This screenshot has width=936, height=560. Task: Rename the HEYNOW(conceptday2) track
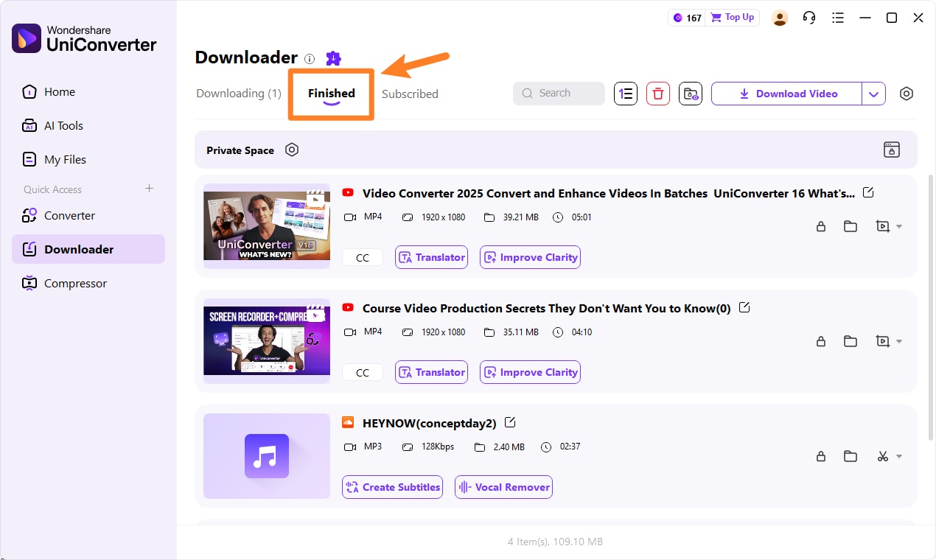click(x=510, y=422)
